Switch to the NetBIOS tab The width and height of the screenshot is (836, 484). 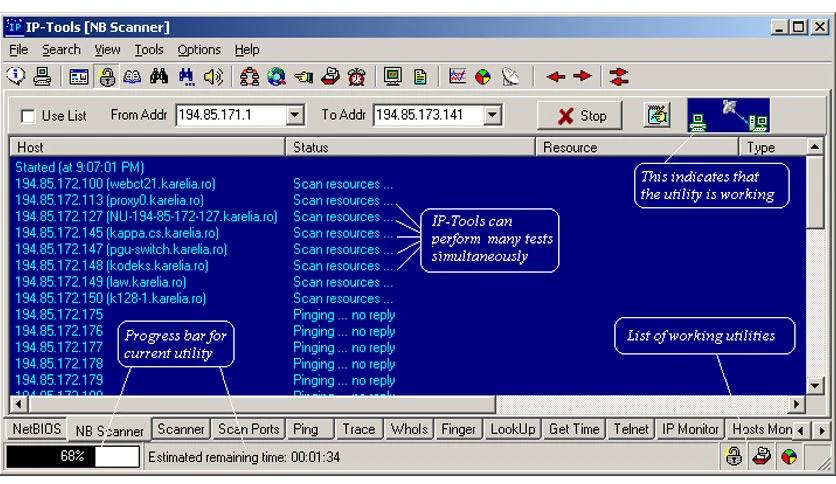pos(37,429)
